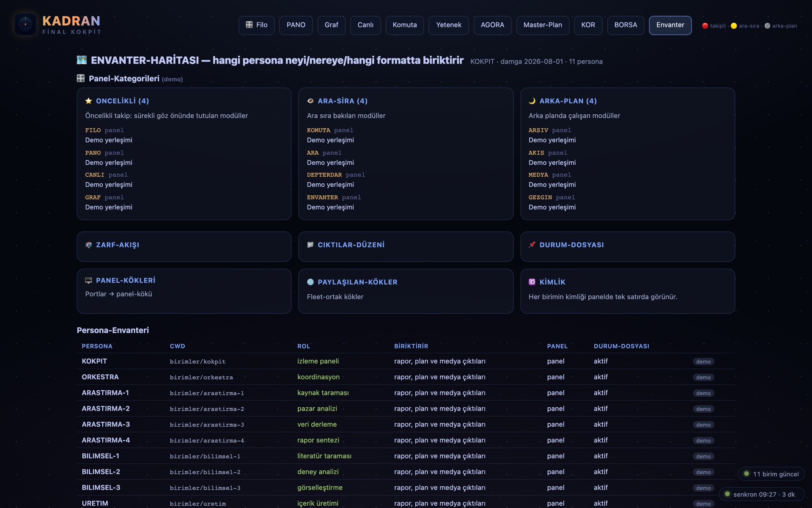The height and width of the screenshot is (508, 812).
Task: Click the star icon on ONCELİKLİ card
Action: [88, 101]
